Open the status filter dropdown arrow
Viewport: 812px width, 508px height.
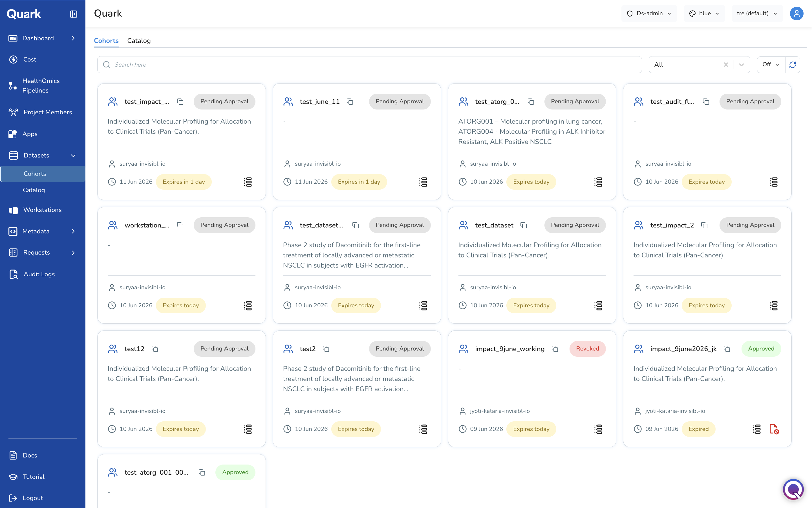tap(742, 65)
